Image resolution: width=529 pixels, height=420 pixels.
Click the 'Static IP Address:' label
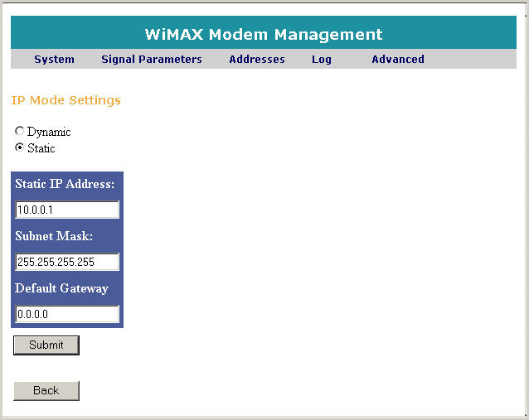[x=65, y=184]
